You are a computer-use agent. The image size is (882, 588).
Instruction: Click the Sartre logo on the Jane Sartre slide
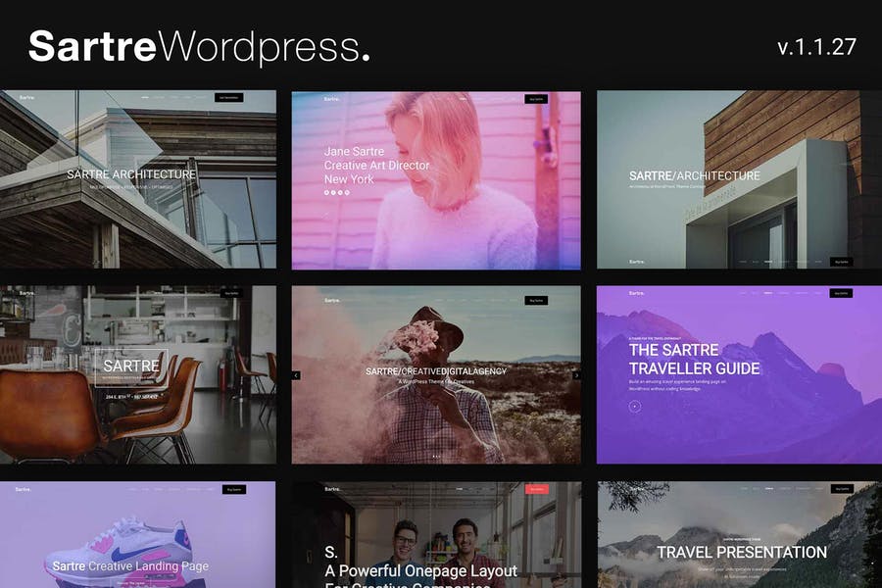pyautogui.click(x=331, y=99)
